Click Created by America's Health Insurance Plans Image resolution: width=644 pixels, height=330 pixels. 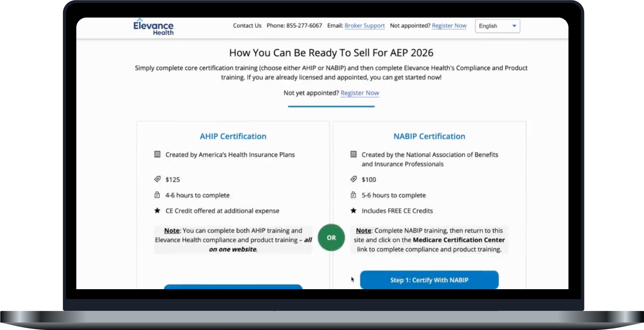pos(230,155)
